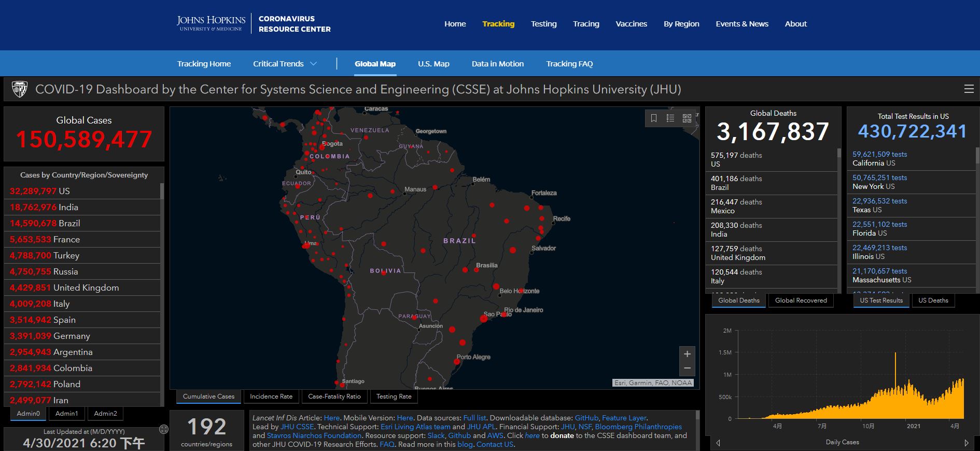Switch the map to Case-Fatality Ratio
This screenshot has width=980, height=451.
[x=334, y=397]
